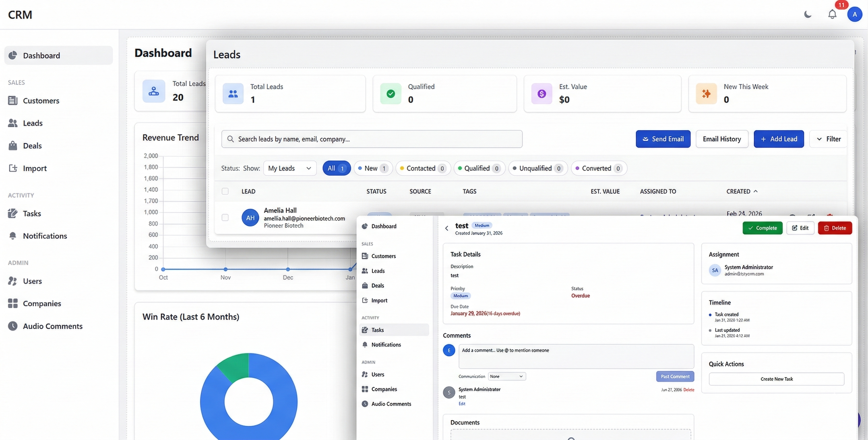The image size is (868, 440).
Task: Click the Complete button on the test task
Action: [762, 228]
